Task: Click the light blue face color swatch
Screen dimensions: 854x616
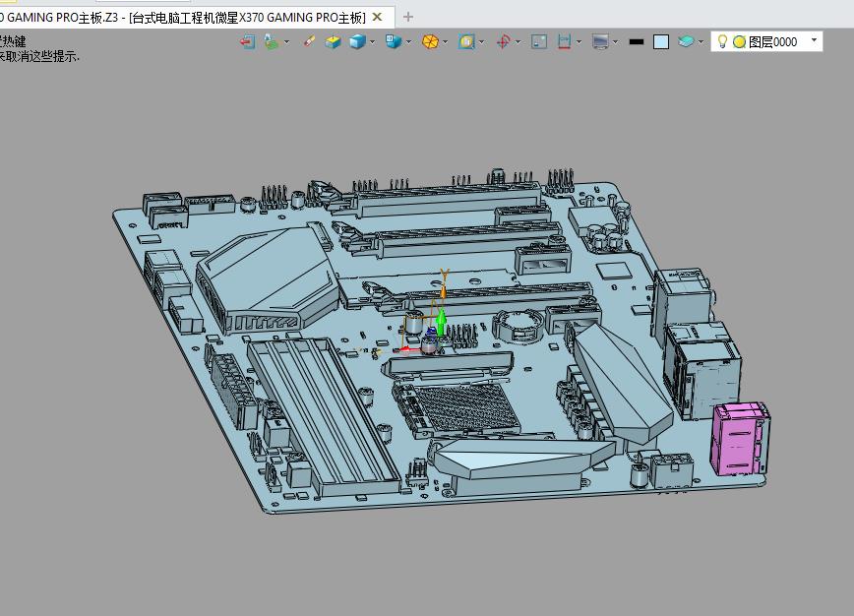Action: click(661, 42)
